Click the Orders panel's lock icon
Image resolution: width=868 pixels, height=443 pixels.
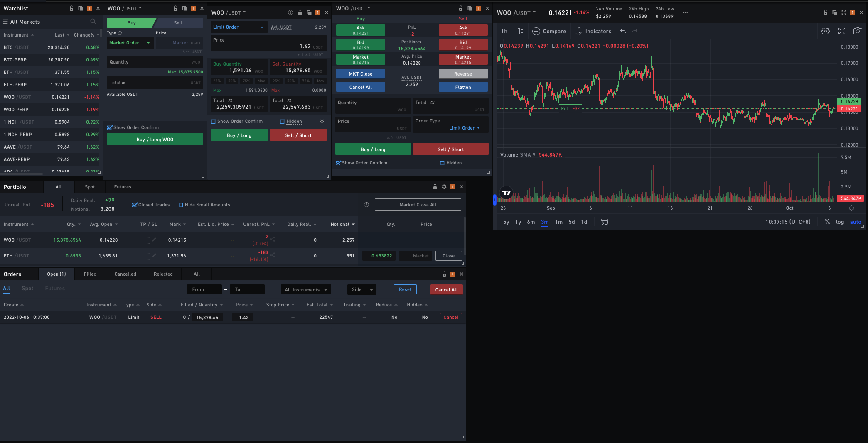coord(444,274)
